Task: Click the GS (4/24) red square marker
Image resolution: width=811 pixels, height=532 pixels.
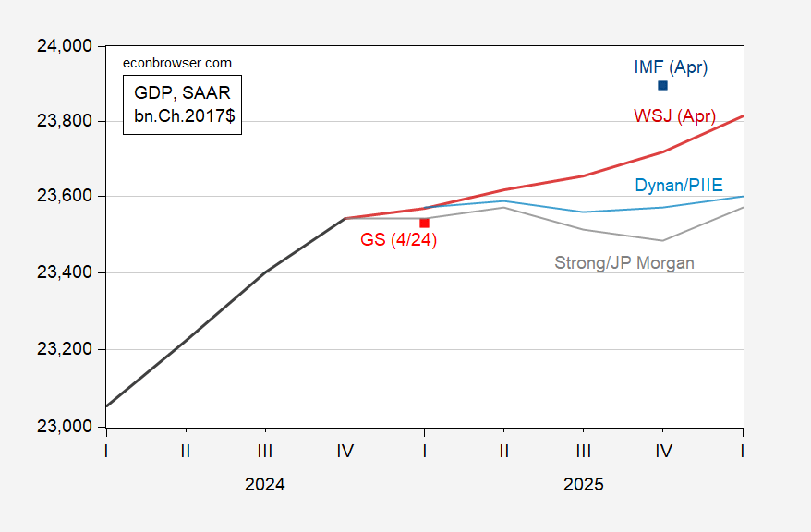Action: pos(424,223)
